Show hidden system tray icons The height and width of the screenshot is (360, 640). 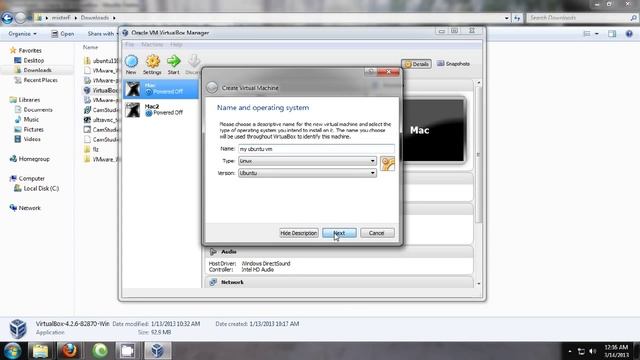(570, 351)
